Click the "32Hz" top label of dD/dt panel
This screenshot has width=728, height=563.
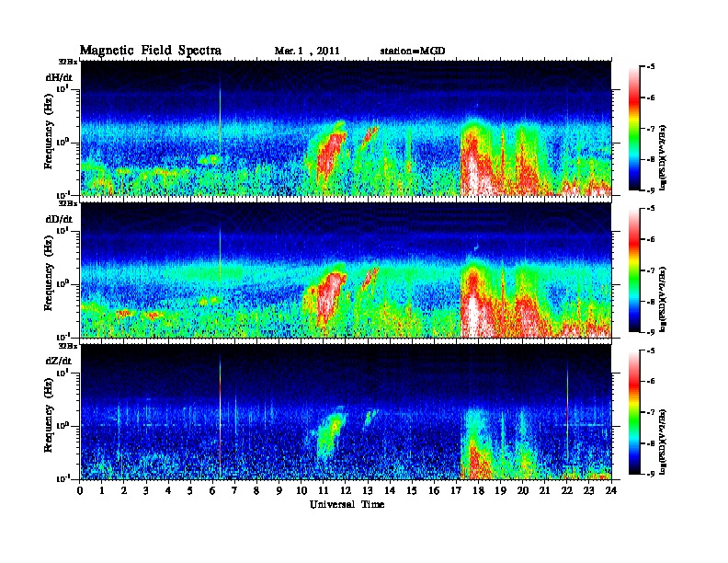coord(68,203)
